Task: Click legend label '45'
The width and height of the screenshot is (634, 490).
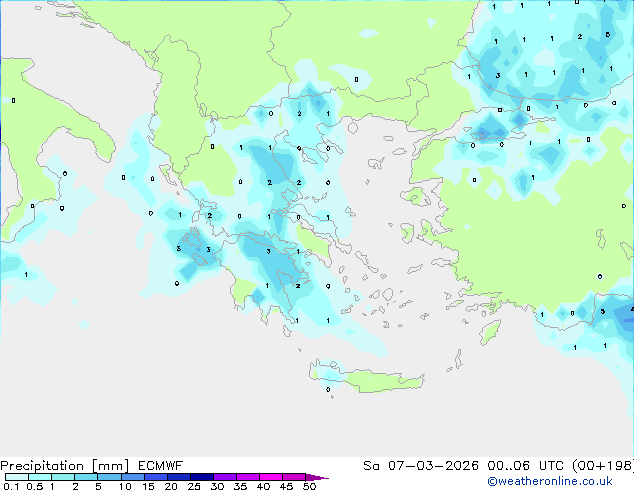Action: [x=287, y=486]
